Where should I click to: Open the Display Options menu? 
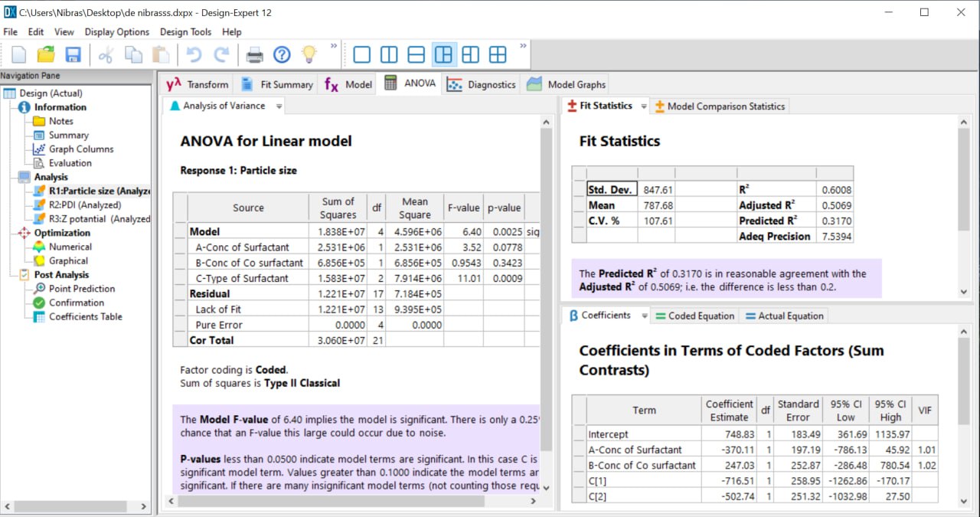coord(116,32)
